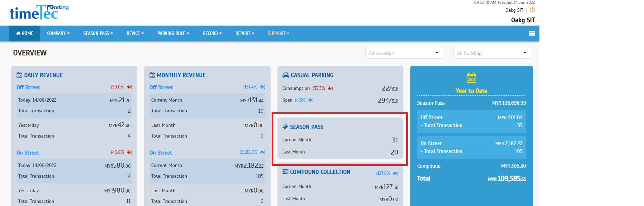Viewport: 644px width, 206px height.
Task: Click the Daily Revenue calendar icon
Action: tap(19, 75)
